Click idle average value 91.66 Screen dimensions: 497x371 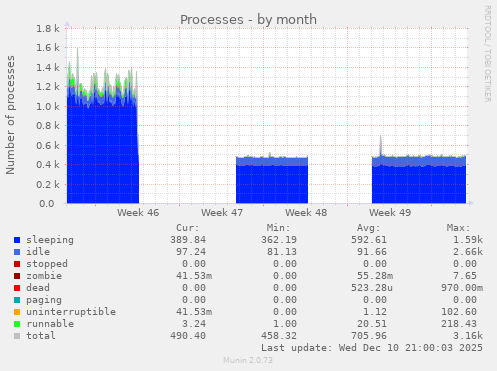pos(372,252)
